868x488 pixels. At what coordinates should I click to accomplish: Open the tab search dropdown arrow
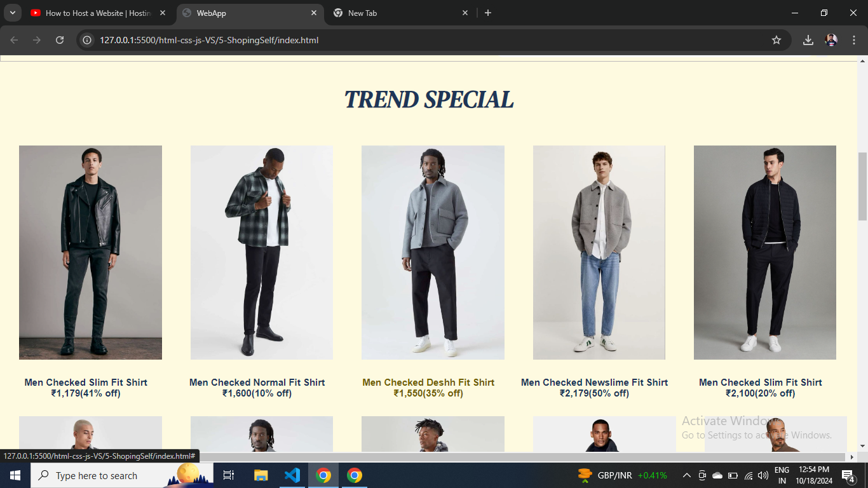(x=13, y=13)
